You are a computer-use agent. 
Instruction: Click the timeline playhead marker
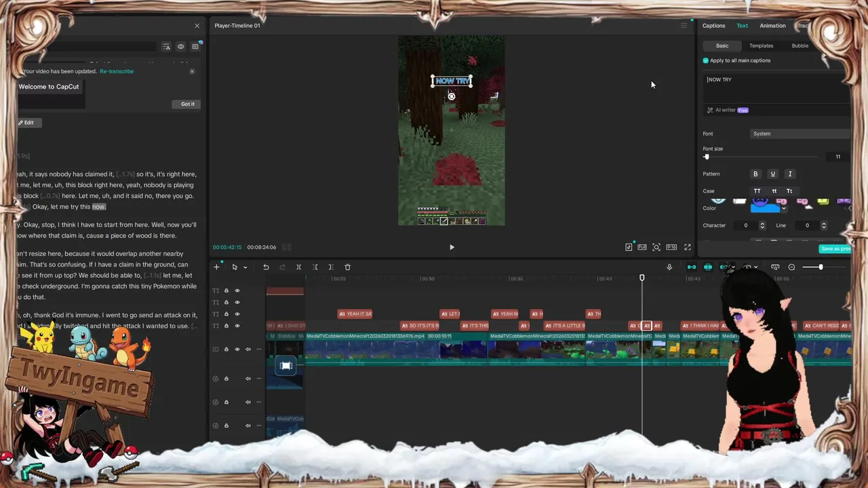tap(642, 278)
